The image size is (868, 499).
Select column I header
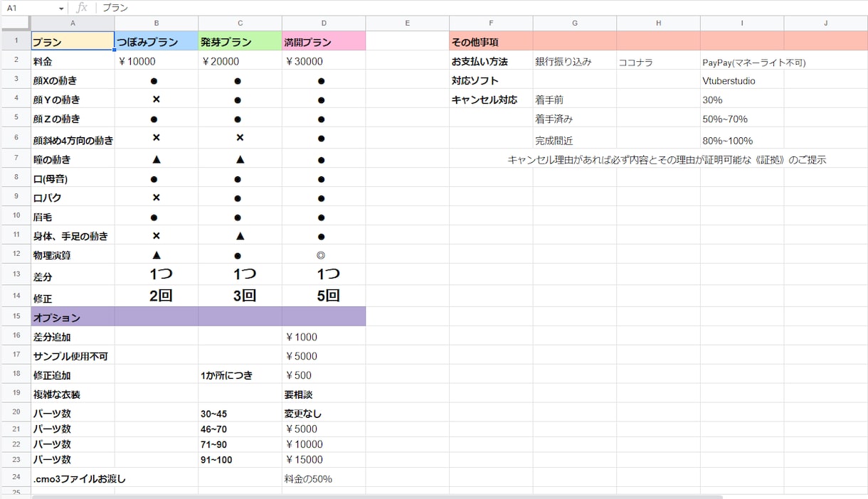coord(742,23)
